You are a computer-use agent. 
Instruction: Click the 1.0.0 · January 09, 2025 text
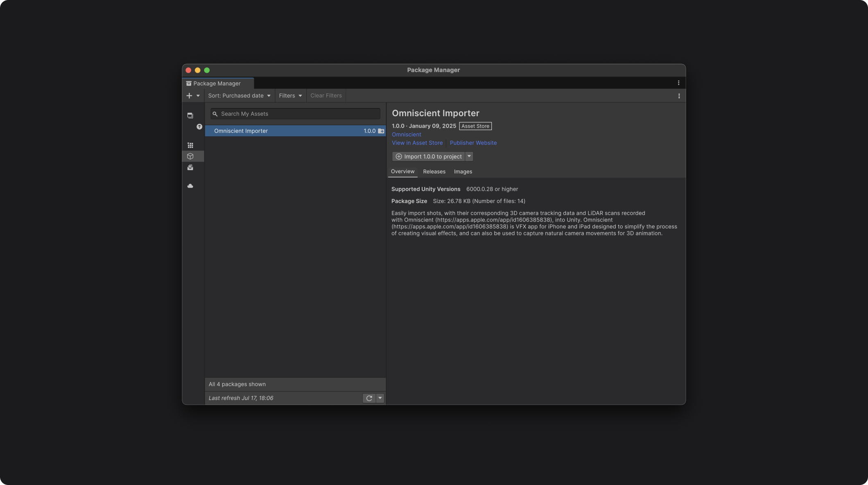[424, 126]
